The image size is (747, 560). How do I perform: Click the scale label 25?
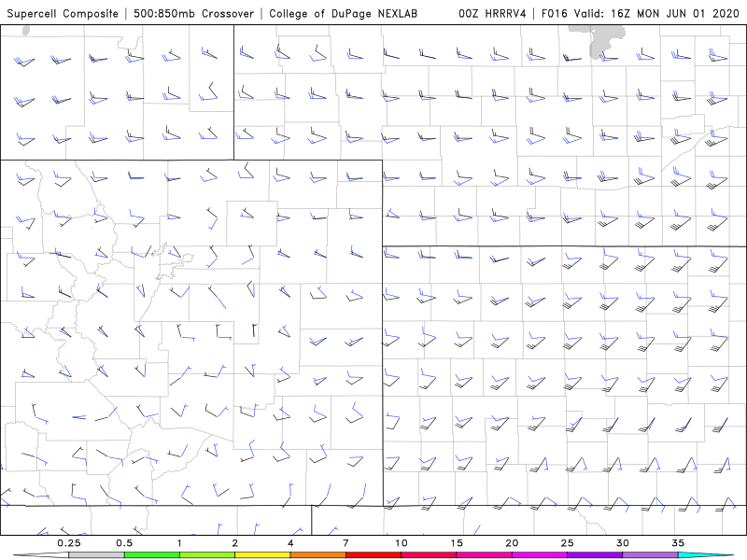[x=567, y=543]
